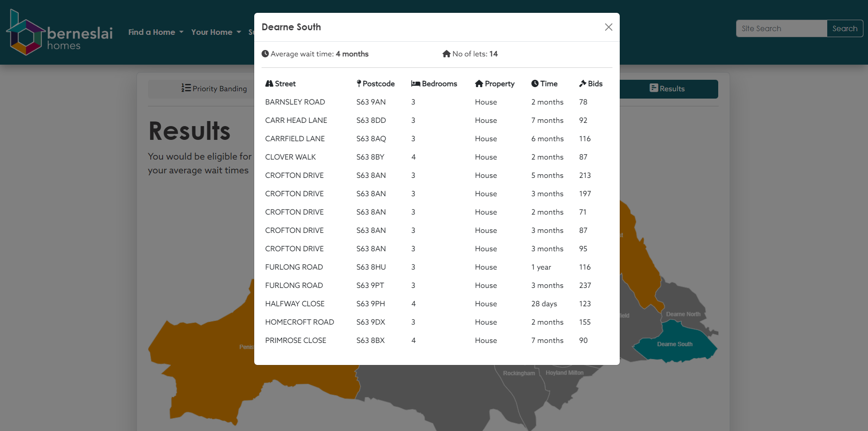Click the house icon beside No of lets
868x431 pixels.
(x=447, y=54)
